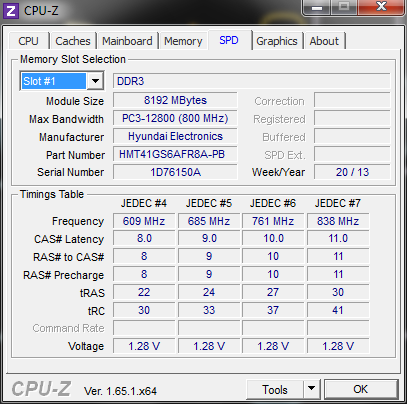Switch to the CPU tab
Viewport: 407px width, 404px height.
click(28, 41)
